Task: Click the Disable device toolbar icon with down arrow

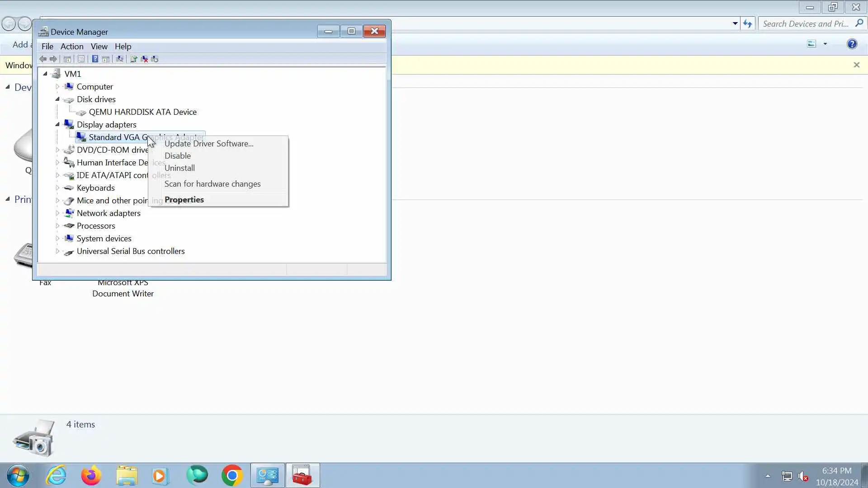Action: (155, 59)
